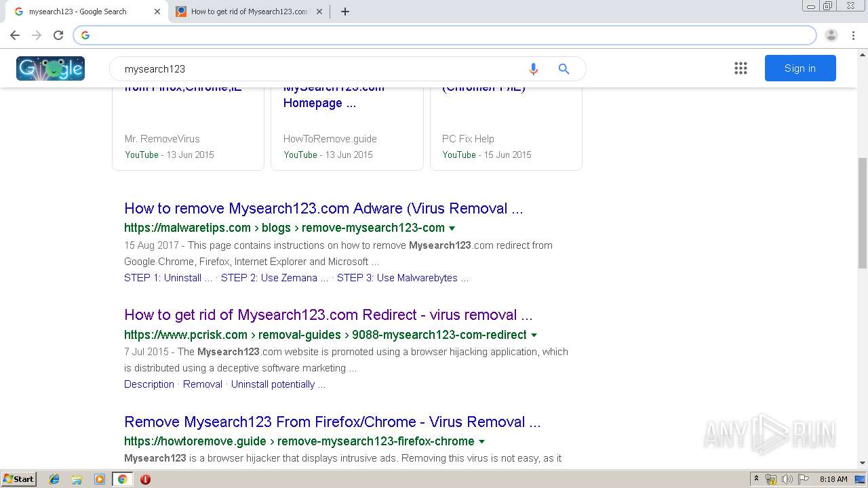Open the 'Description' sitelink
The height and width of the screenshot is (488, 868).
(x=149, y=384)
